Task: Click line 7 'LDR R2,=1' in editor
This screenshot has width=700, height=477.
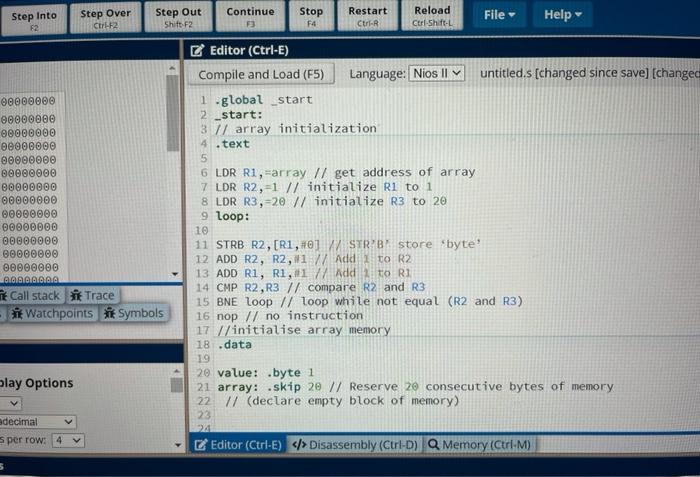Action: 324,187
